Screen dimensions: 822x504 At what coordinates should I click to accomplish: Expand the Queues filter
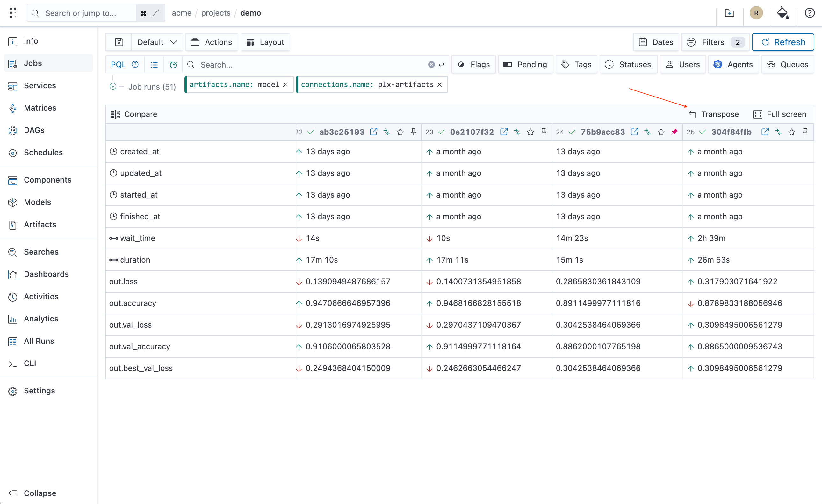(787, 65)
